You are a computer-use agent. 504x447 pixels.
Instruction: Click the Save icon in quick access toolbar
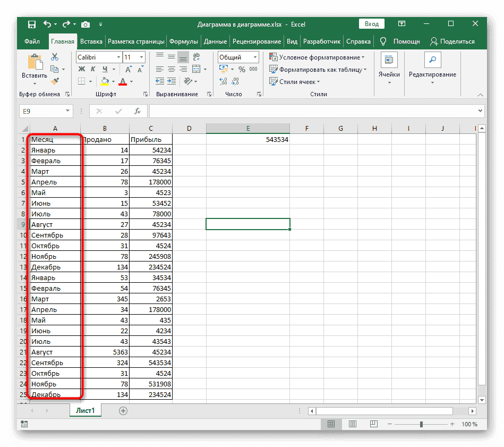(x=32, y=24)
